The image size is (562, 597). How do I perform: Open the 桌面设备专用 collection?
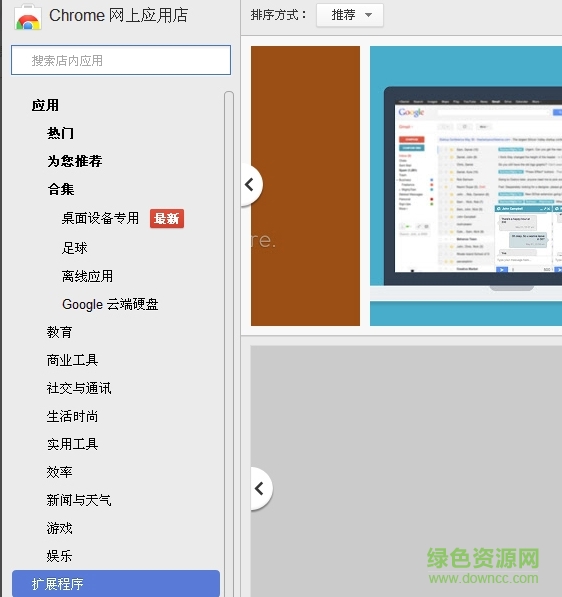click(101, 218)
